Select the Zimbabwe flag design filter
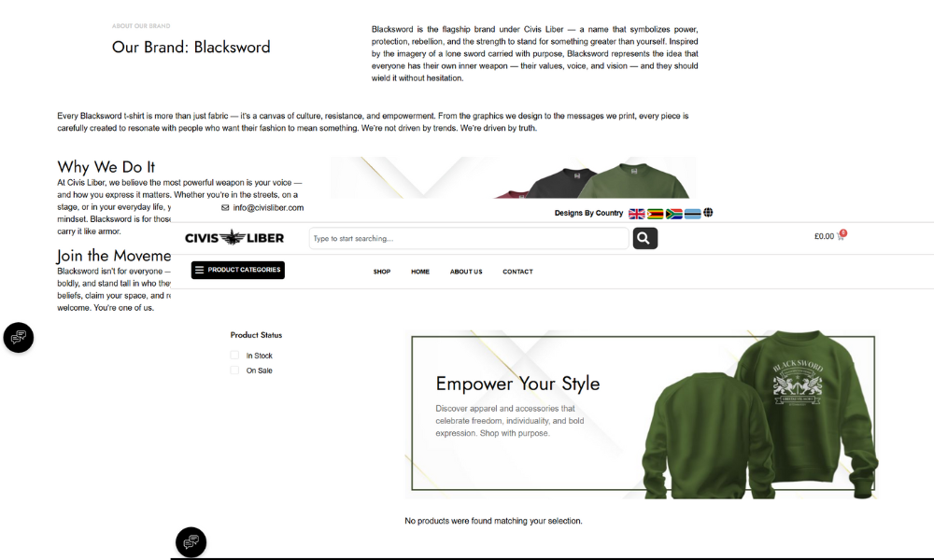The height and width of the screenshot is (560, 934). tap(656, 214)
